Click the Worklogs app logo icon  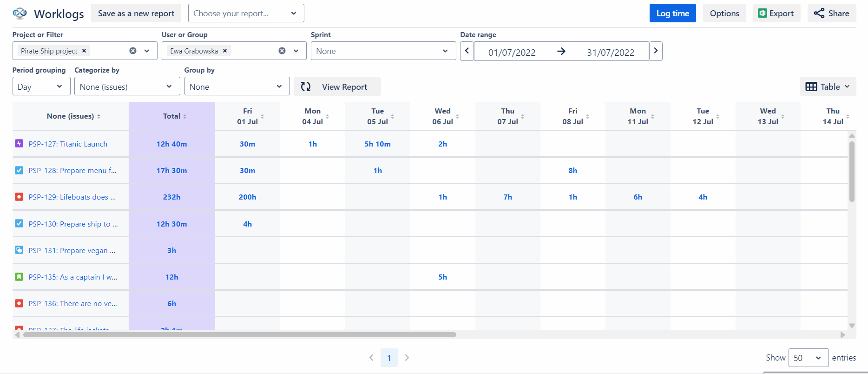pyautogui.click(x=20, y=13)
